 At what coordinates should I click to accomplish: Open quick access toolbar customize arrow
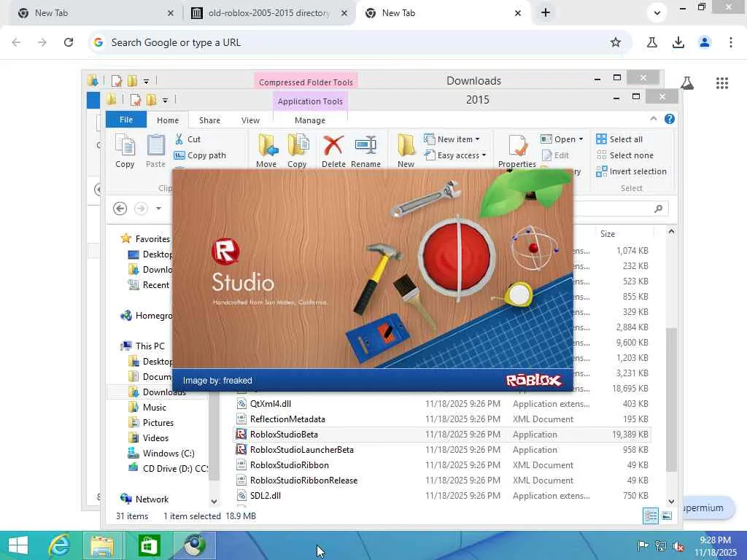tap(165, 101)
